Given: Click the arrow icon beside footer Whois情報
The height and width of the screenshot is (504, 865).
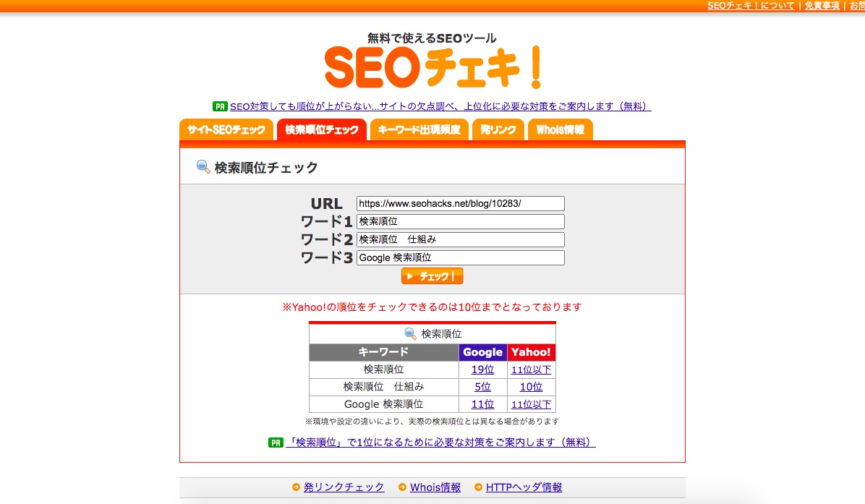Looking at the screenshot, I should point(402,487).
